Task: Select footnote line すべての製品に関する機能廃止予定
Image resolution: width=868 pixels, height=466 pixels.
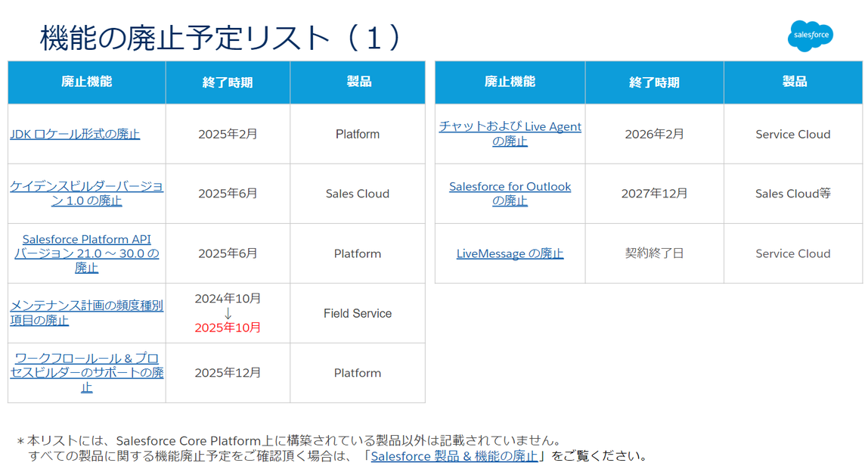Action: click(x=338, y=456)
